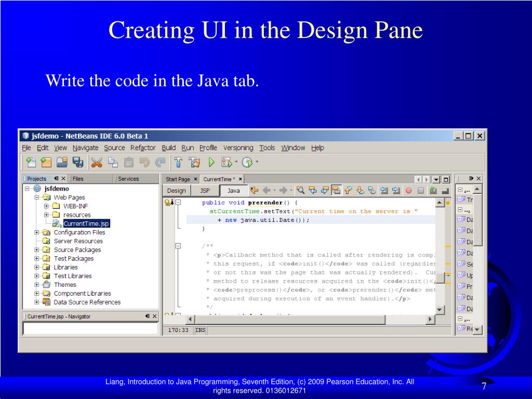Click the New File toolbar icon
532x399 pixels.
coord(31,162)
